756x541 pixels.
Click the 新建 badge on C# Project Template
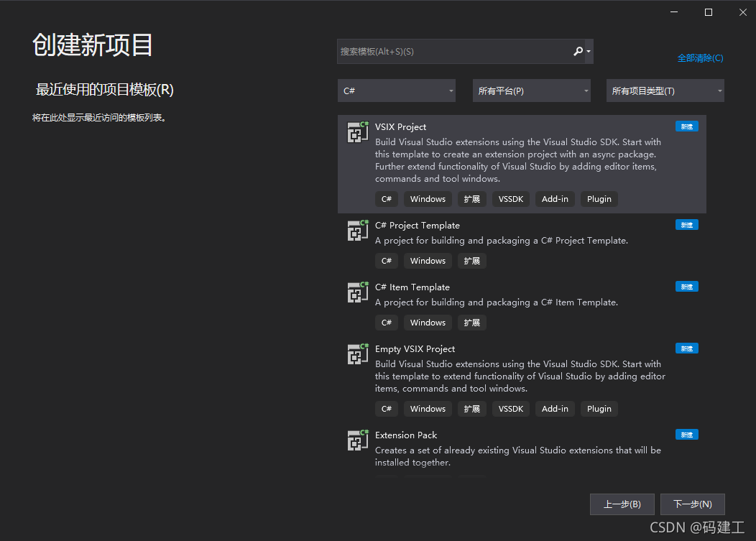[686, 225]
